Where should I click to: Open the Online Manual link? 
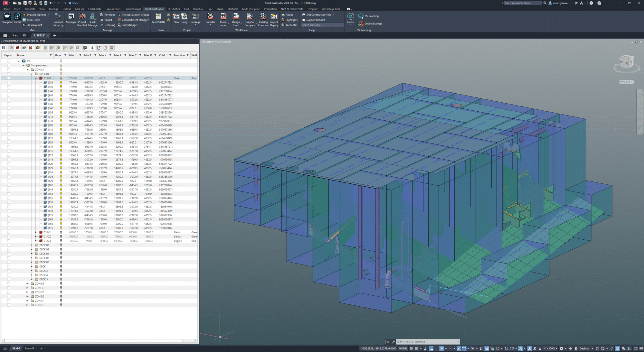(373, 23)
